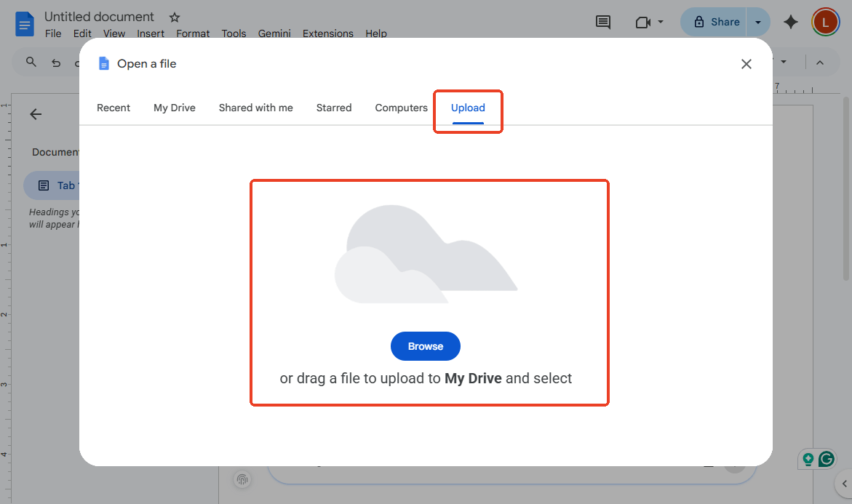Star the Untitled document
The image size is (852, 504).
(174, 16)
